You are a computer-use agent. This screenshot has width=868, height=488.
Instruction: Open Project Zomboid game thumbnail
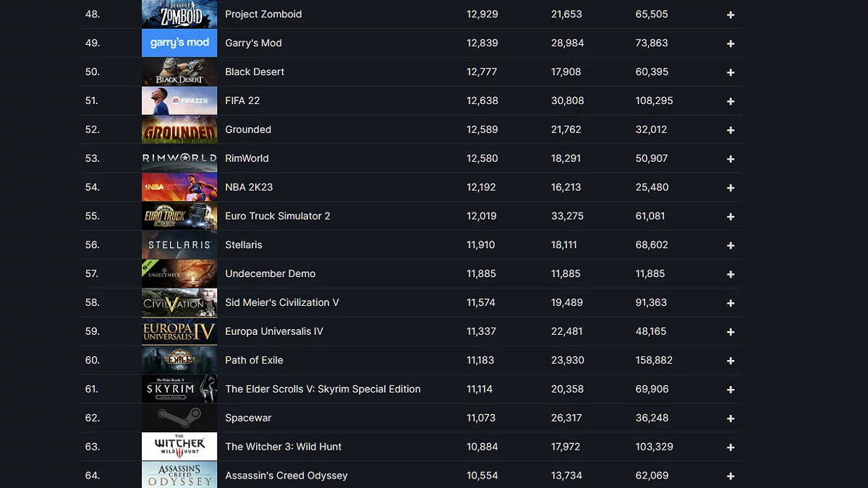click(x=179, y=14)
